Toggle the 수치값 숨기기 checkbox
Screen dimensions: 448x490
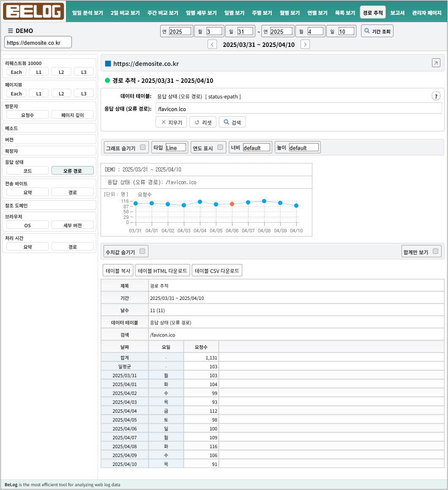[x=142, y=251]
